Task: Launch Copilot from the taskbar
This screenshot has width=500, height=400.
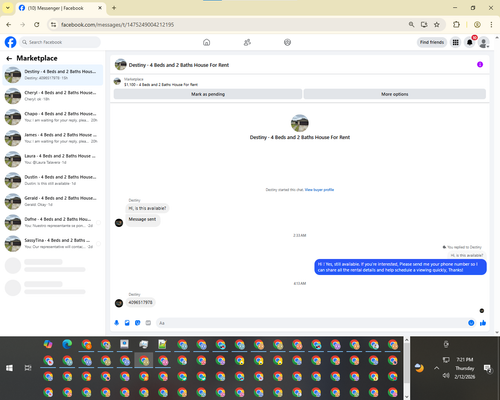Action: pos(48,344)
